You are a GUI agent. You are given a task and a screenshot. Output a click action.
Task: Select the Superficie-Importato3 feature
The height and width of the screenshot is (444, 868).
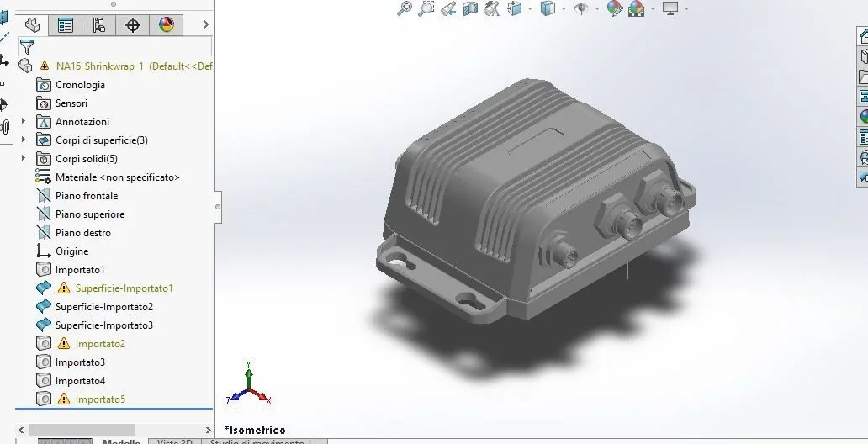pos(104,325)
